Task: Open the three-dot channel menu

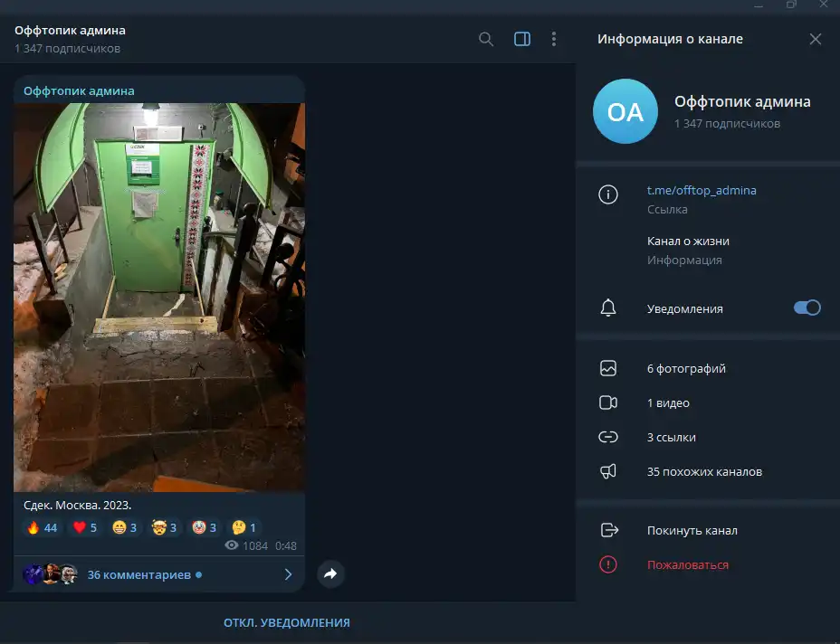Action: 554,39
